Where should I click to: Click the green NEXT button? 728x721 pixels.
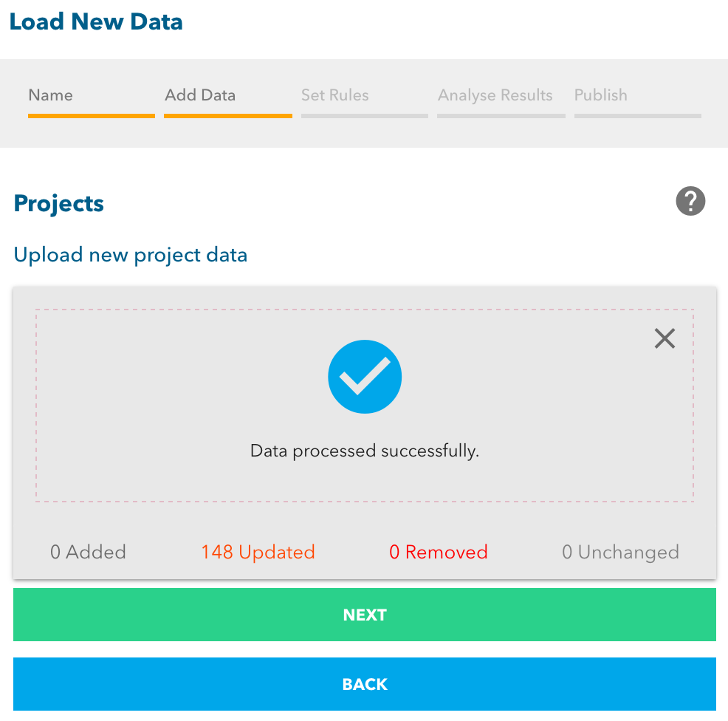(x=365, y=615)
